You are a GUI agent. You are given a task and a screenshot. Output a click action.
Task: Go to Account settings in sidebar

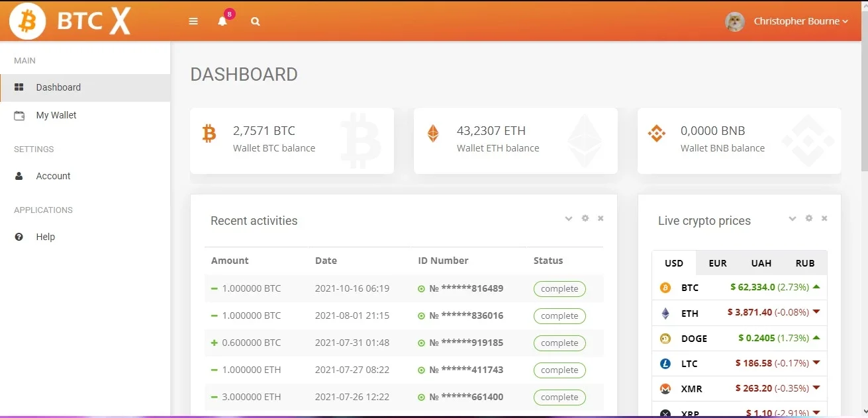pos(85,176)
